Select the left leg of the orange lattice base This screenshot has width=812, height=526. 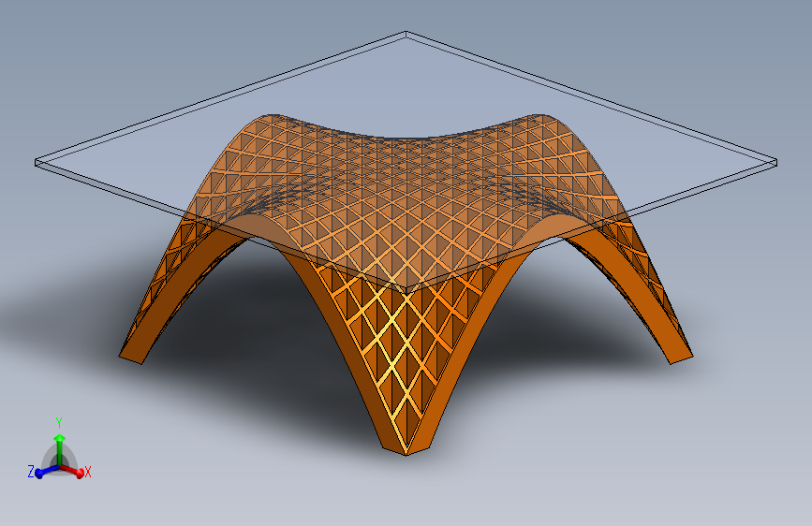[170, 295]
